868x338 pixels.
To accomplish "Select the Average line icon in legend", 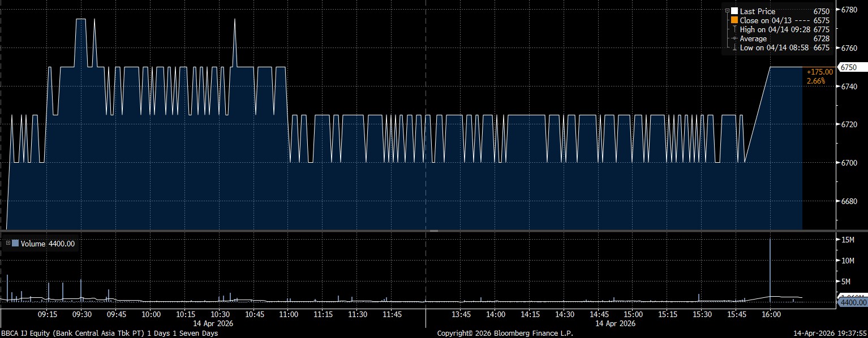I will coord(734,38).
